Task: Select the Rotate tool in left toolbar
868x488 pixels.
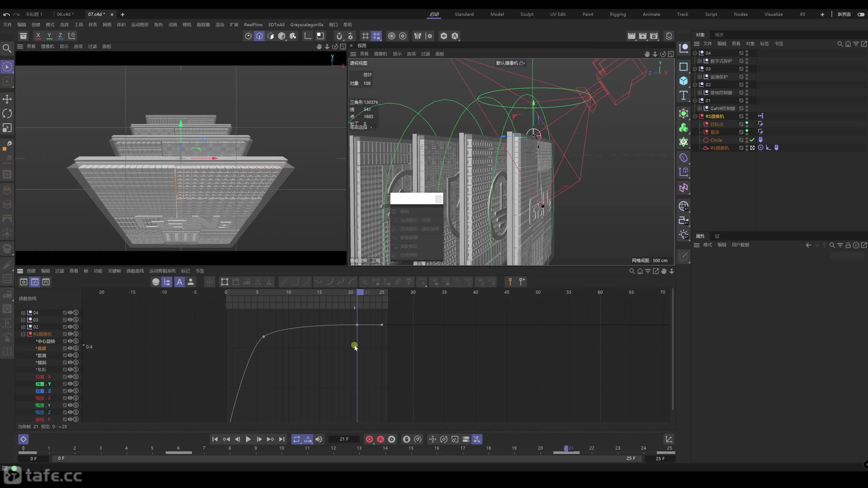Action: [7, 114]
